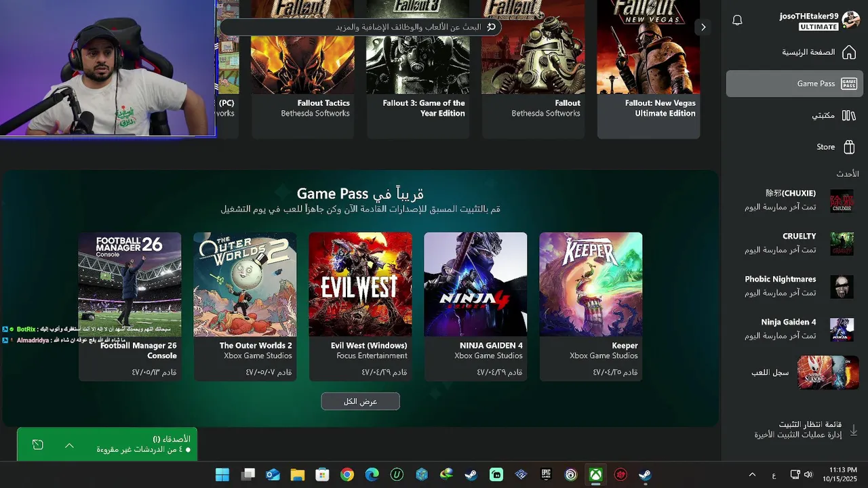
Task: Click CRUELTY title in recent list
Action: pos(799,236)
